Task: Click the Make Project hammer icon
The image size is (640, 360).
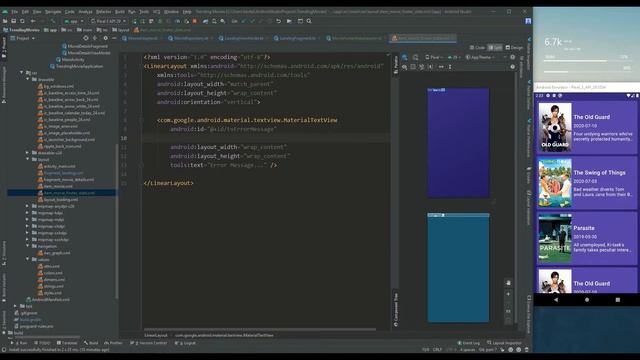Action: click(x=53, y=21)
